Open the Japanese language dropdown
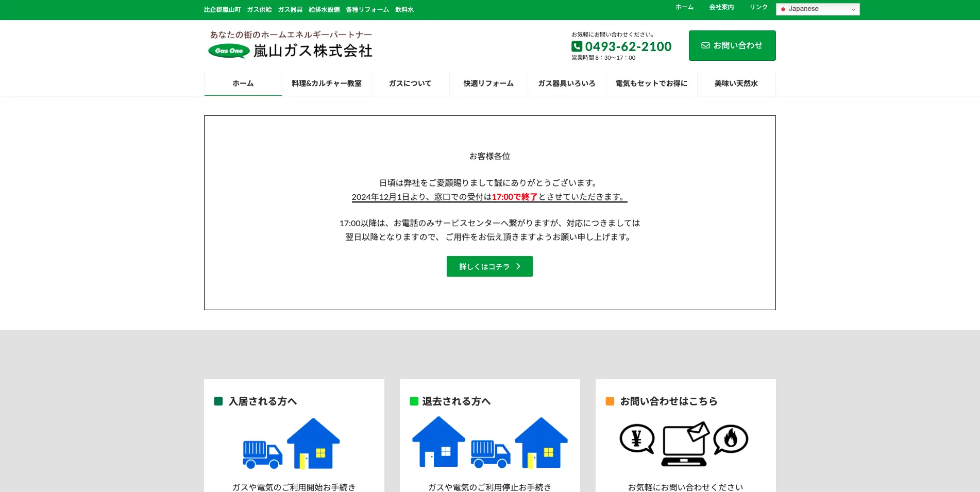The height and width of the screenshot is (492, 980). (x=818, y=9)
